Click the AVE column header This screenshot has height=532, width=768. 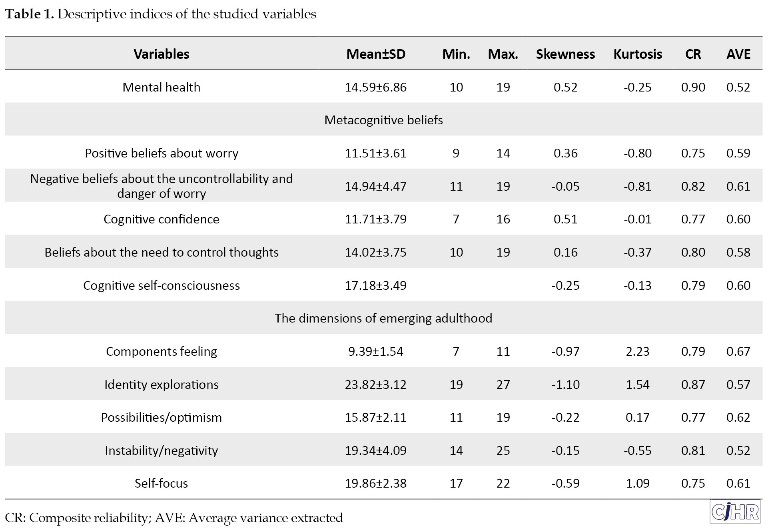tap(738, 54)
